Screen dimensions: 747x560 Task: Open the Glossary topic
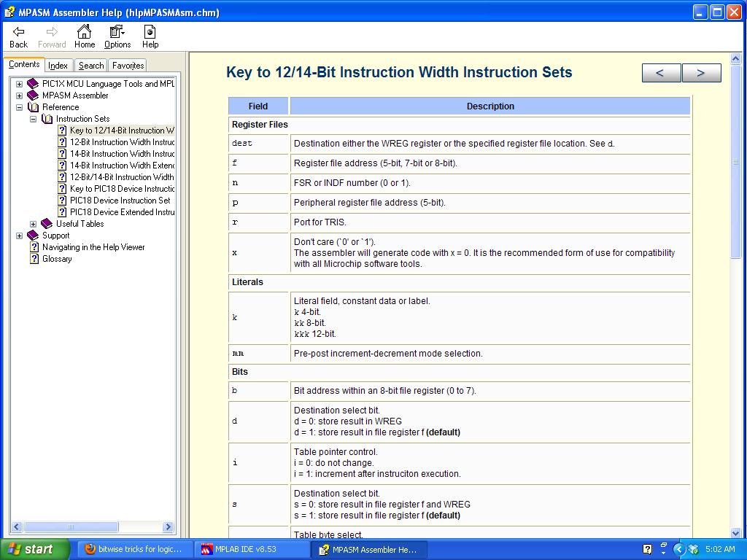[57, 259]
